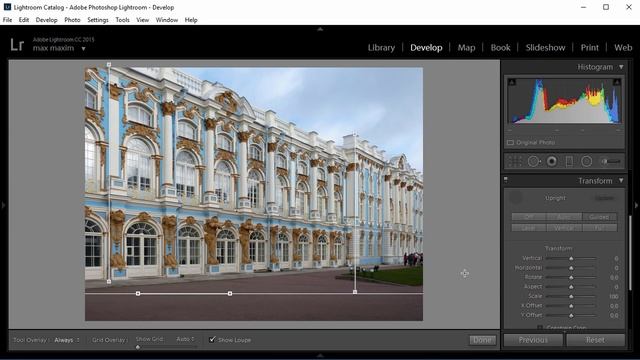Apply Level Upright correction
Viewport: 640px width, 360px height.
(x=529, y=227)
